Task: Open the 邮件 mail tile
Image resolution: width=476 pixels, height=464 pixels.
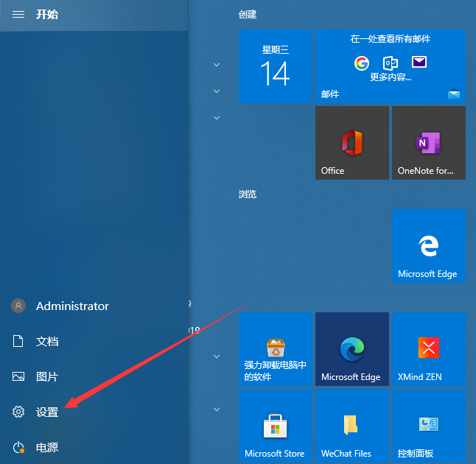Action: (x=390, y=66)
